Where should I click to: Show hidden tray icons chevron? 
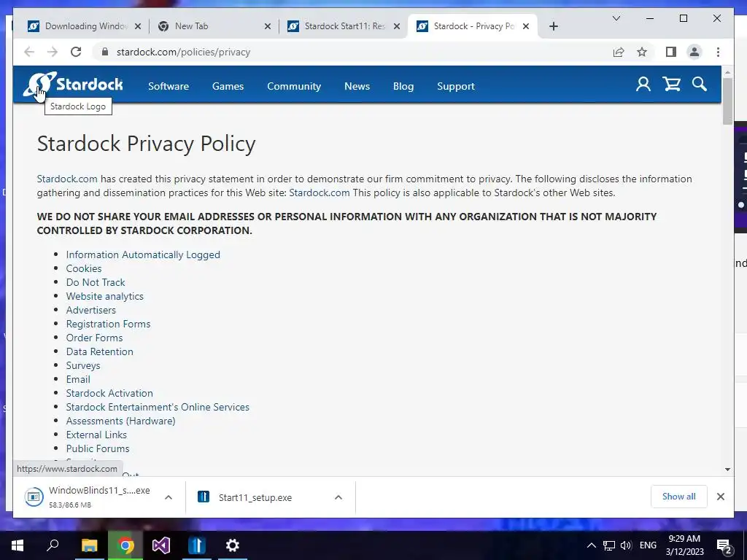pyautogui.click(x=591, y=545)
